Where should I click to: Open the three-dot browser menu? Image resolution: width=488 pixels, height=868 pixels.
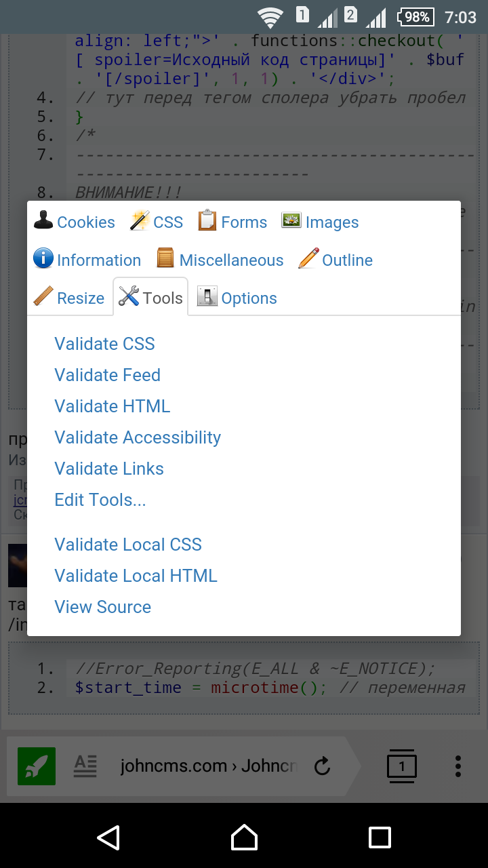(458, 766)
